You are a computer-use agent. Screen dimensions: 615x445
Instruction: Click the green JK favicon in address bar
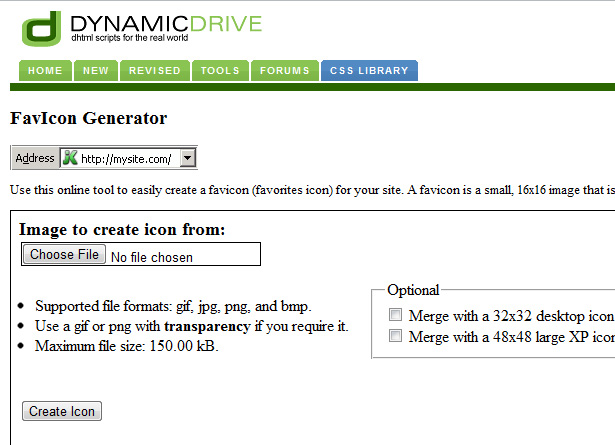click(70, 158)
